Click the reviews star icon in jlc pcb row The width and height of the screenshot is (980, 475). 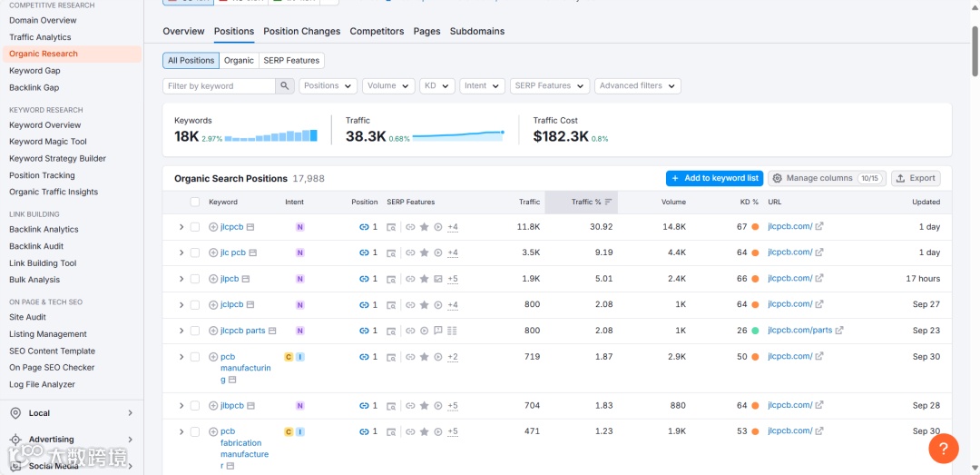(425, 252)
